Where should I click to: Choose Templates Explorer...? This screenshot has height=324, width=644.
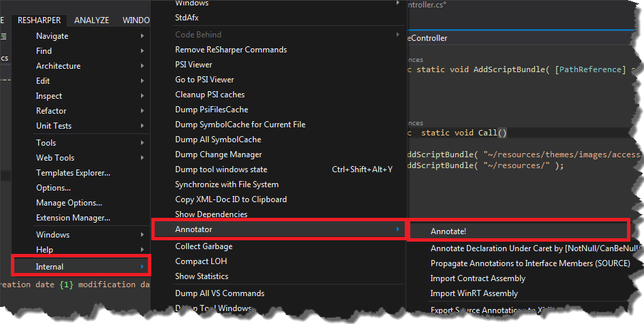[x=80, y=173]
